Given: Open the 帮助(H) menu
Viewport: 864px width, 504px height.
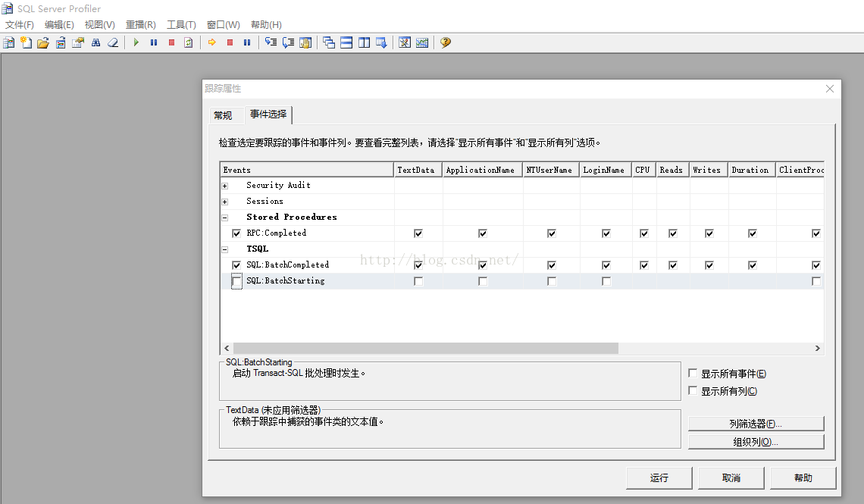Looking at the screenshot, I should 266,25.
